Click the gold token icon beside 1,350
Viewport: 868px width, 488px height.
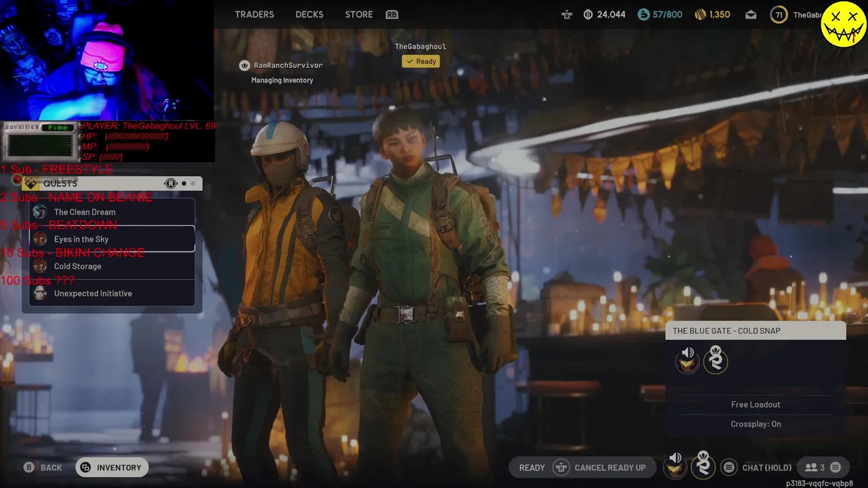point(701,14)
